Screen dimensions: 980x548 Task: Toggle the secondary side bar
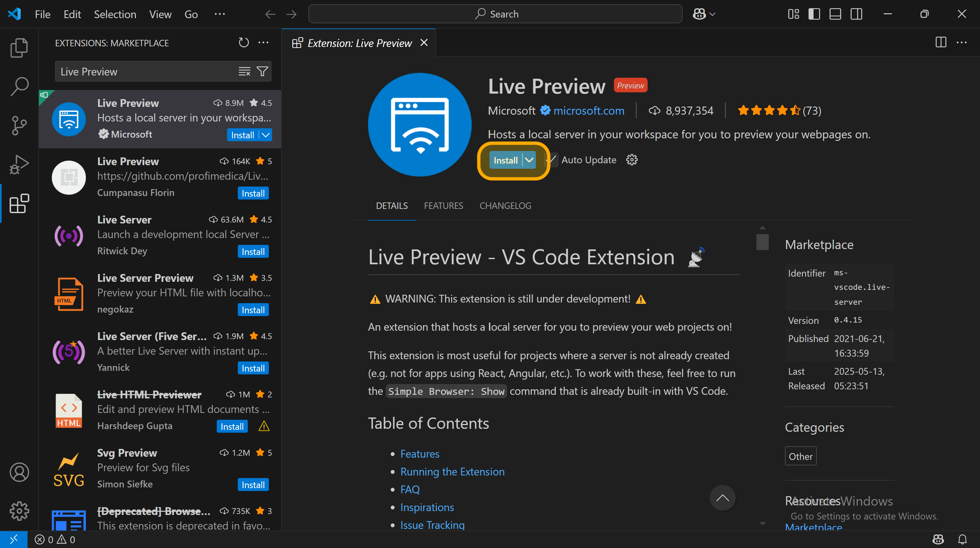click(856, 15)
